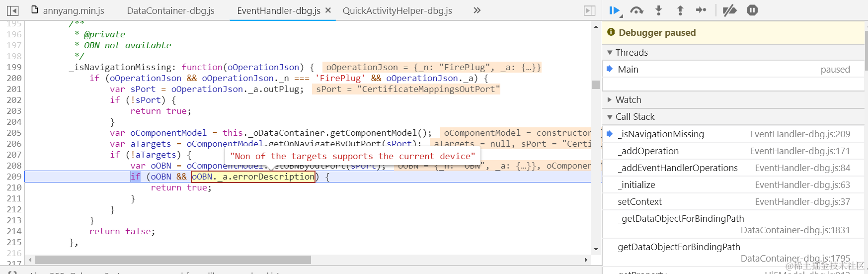Screen dimensions: 868x274
Task: Click the horizontal scrollbar thumb of editor
Action: pos(173,260)
